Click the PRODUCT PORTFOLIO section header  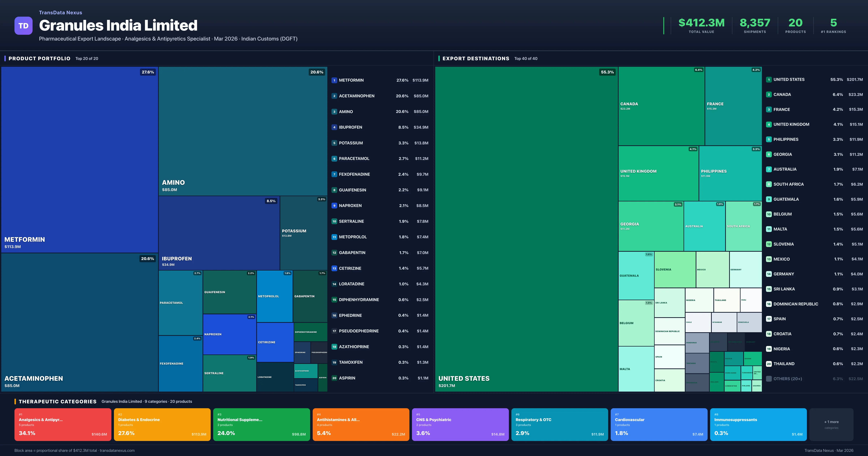(x=39, y=58)
